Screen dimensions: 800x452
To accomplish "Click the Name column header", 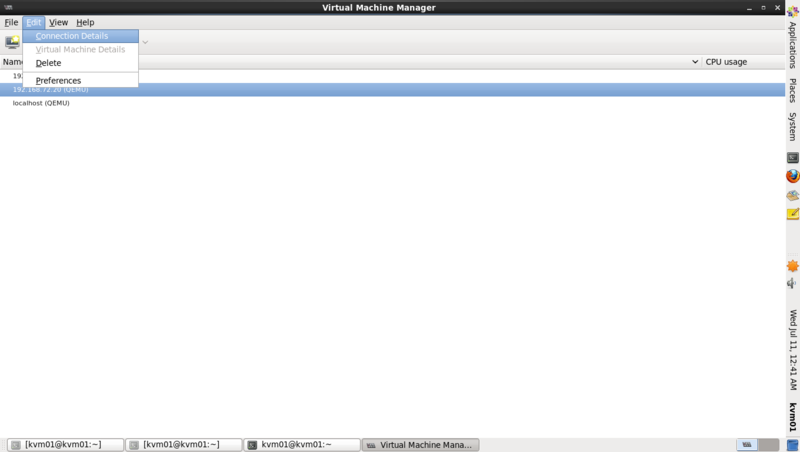I will click(x=12, y=62).
